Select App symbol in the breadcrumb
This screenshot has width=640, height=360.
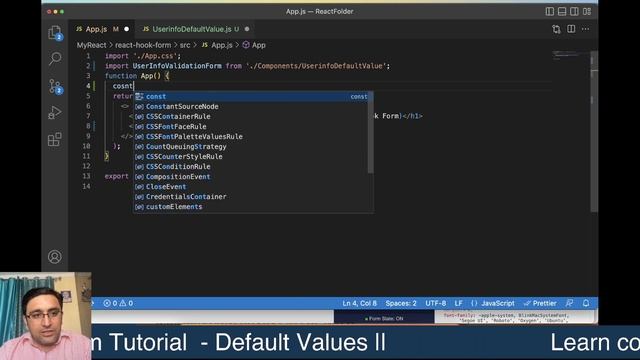pos(254,45)
